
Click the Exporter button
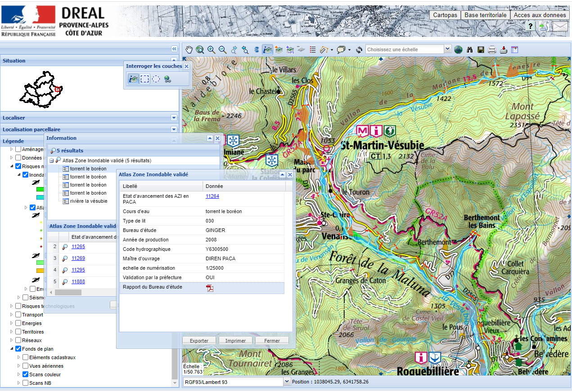click(x=199, y=341)
